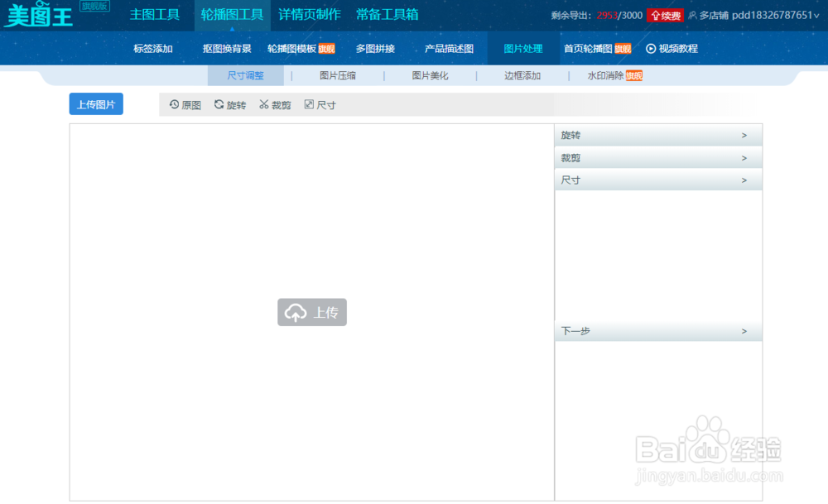This screenshot has width=828, height=504.
Task: Click the central upload drop area
Action: pyautogui.click(x=312, y=312)
